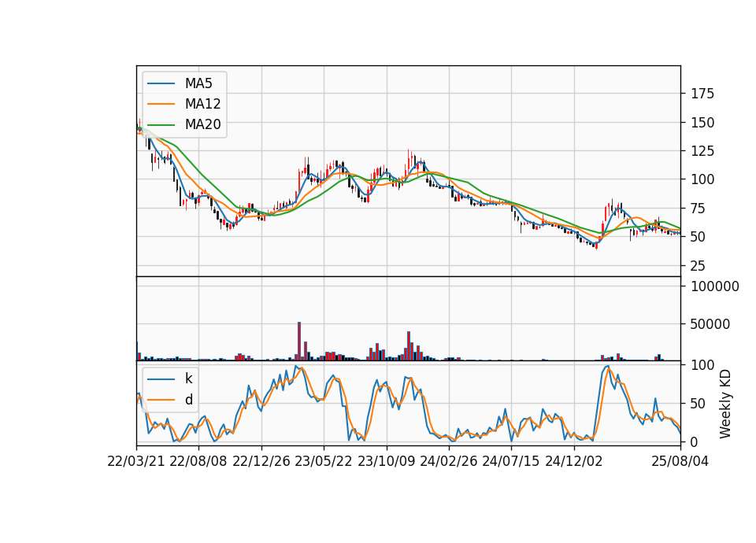Click the 24/02/26 date label
This screenshot has width=756, height=543.
pos(449,461)
